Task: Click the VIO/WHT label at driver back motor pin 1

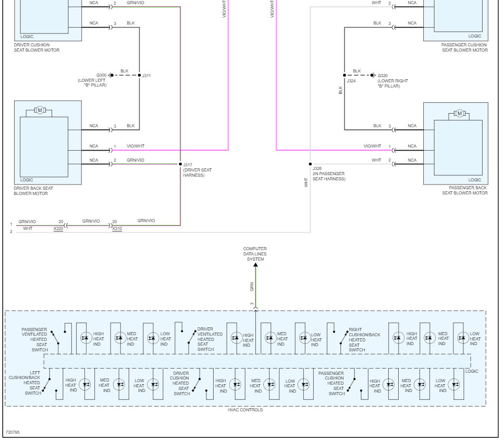Action: click(136, 146)
